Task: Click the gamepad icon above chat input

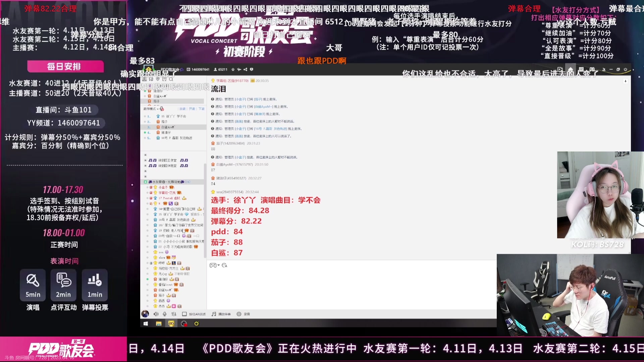Action: coord(213,265)
